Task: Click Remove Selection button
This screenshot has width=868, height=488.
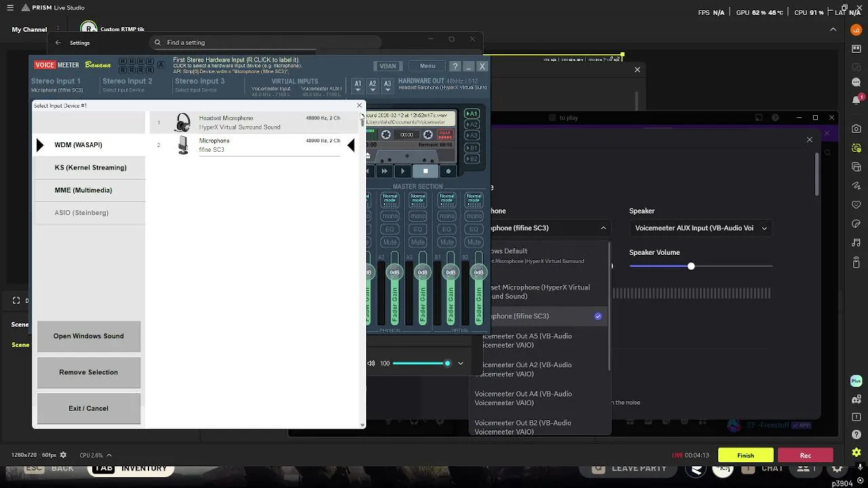Action: point(89,372)
